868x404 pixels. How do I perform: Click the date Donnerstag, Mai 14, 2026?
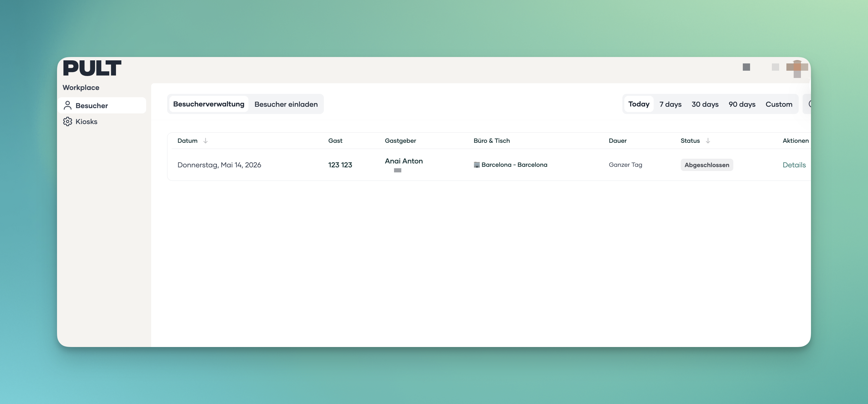[219, 165]
